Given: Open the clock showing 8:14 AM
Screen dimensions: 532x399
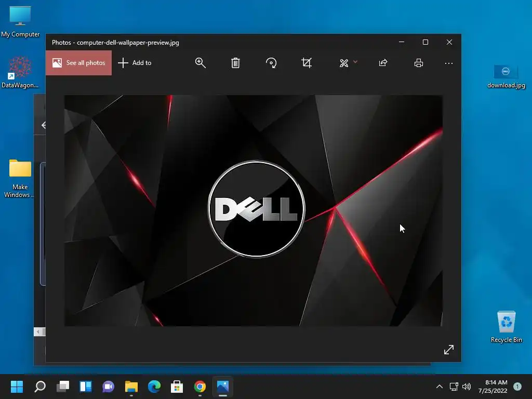Looking at the screenshot, I should coord(493,387).
